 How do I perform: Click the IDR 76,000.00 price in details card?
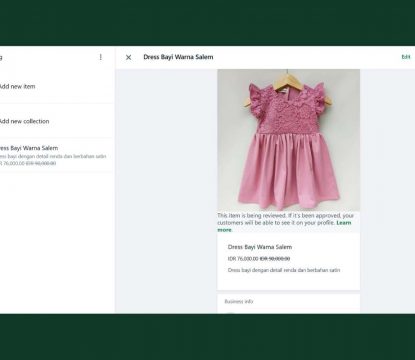243,259
